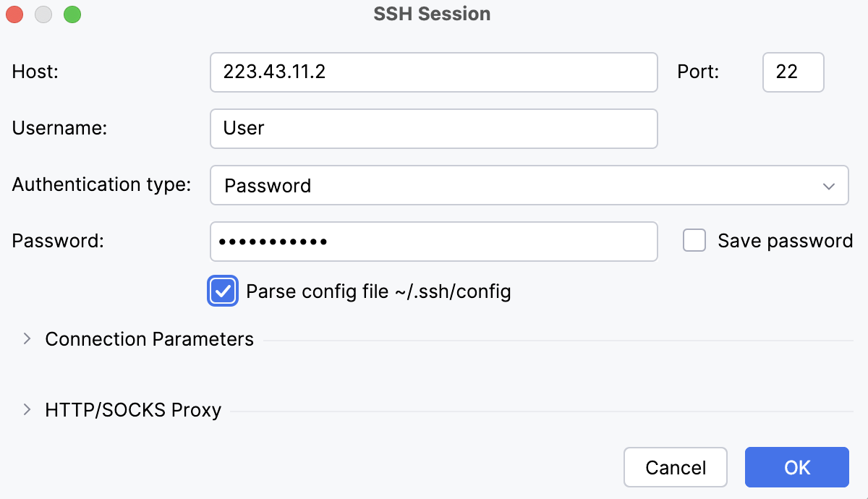The height and width of the screenshot is (499, 868).
Task: Click the Password input field
Action: pos(433,241)
